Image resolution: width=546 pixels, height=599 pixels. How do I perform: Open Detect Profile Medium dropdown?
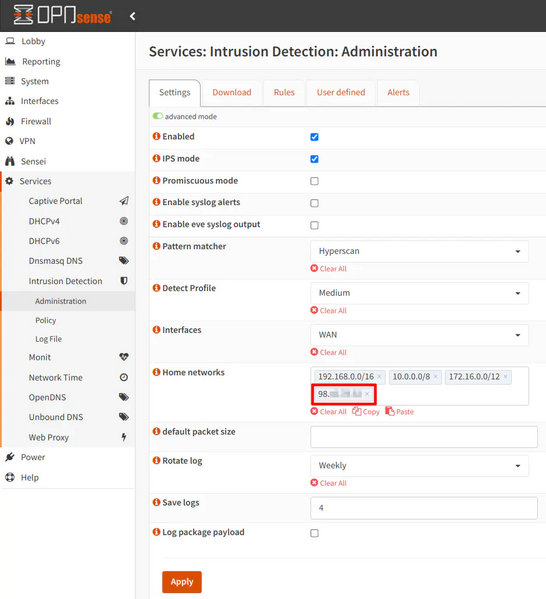click(x=420, y=293)
